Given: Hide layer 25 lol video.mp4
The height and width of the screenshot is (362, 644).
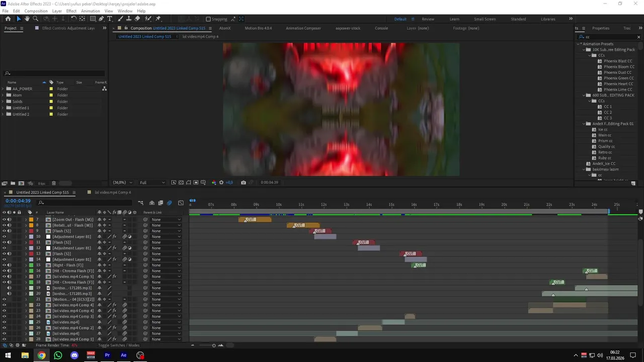Looking at the screenshot, I should point(4,322).
